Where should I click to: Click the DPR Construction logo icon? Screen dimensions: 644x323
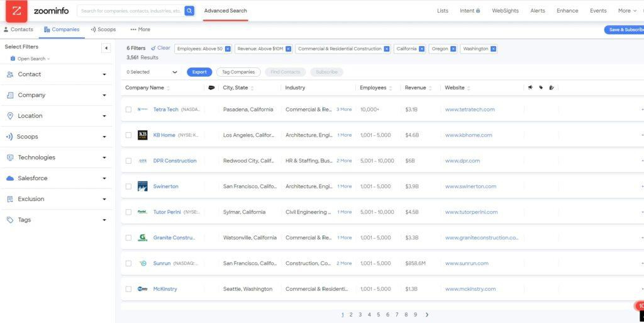coord(143,161)
